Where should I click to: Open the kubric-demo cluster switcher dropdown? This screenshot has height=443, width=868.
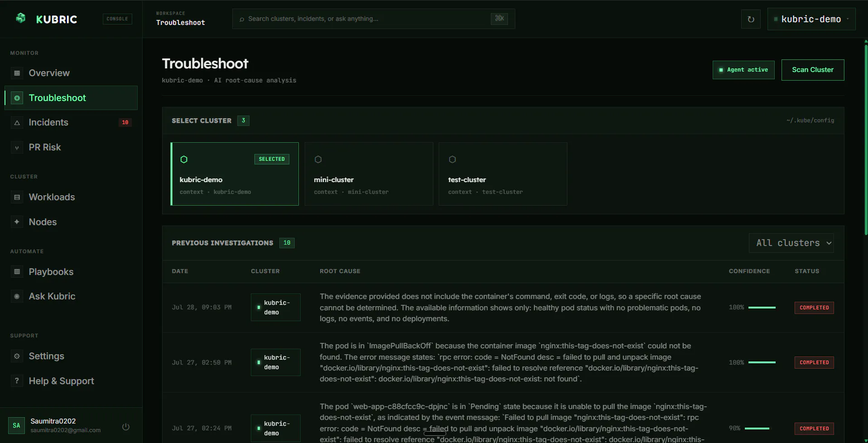pos(811,19)
